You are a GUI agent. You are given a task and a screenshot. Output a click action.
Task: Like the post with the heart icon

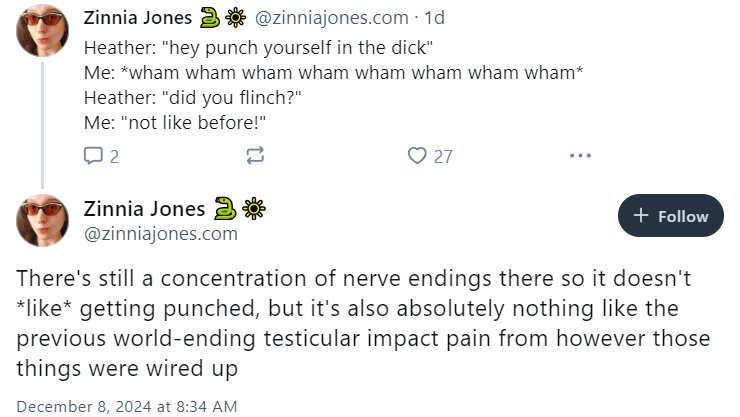coord(417,155)
